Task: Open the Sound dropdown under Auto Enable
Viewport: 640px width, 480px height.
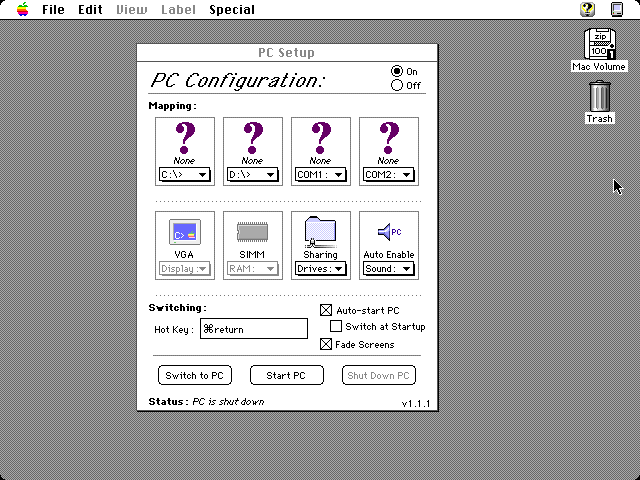Action: point(389,269)
